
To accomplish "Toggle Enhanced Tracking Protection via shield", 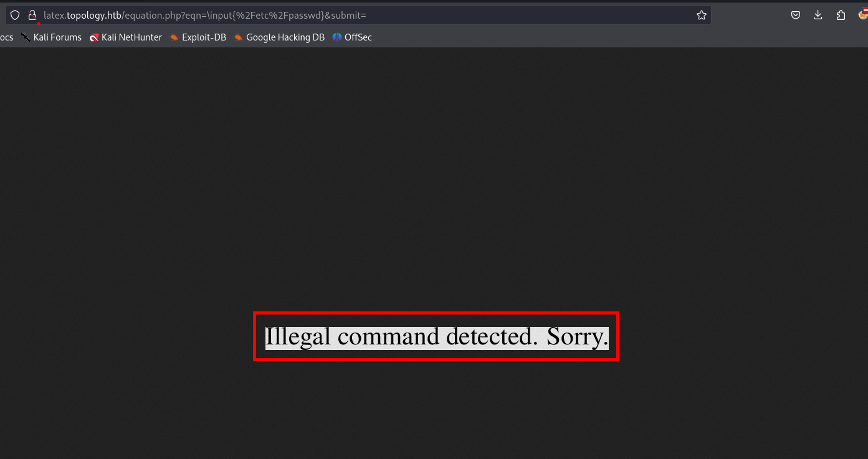I will point(14,15).
